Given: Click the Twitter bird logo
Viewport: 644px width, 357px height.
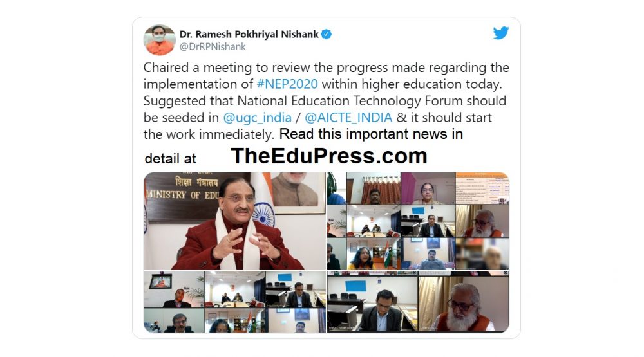Looking at the screenshot, I should [500, 33].
